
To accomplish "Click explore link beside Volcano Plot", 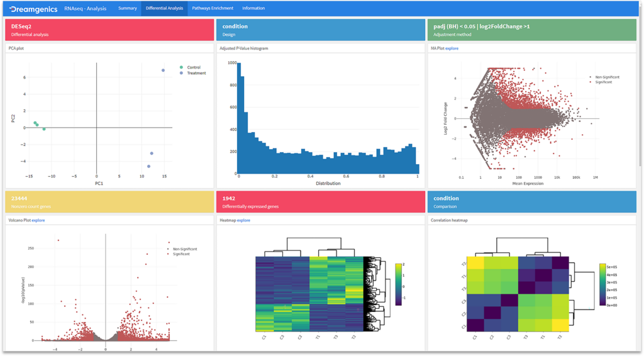I will point(38,221).
